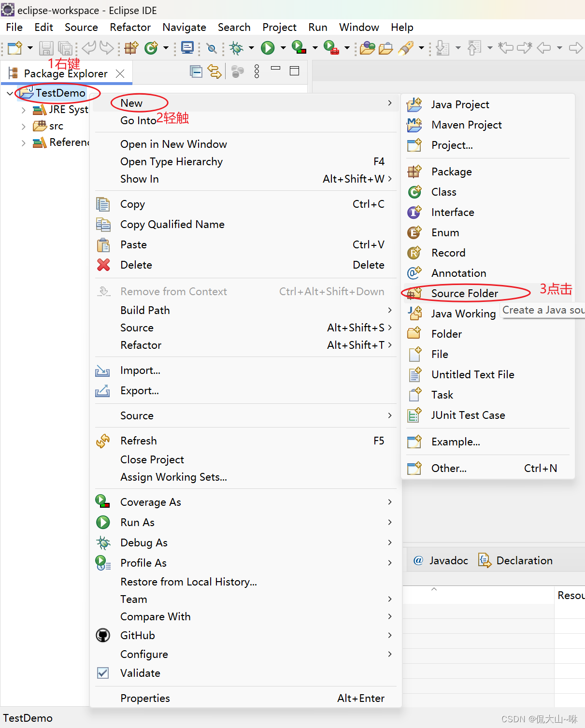585x728 pixels.
Task: Click the Save All toolbar icon
Action: coord(65,48)
